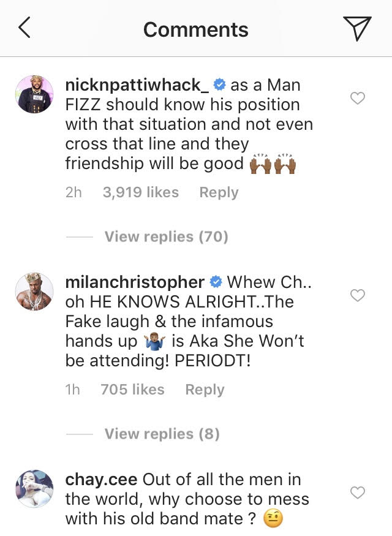This screenshot has height=536, width=392.
Task: Like nicknpattiwhack_'s comment with heart
Action: [358, 98]
